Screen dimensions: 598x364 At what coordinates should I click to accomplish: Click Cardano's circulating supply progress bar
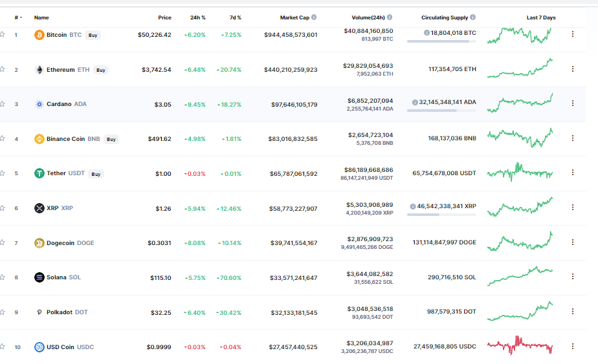(441, 111)
